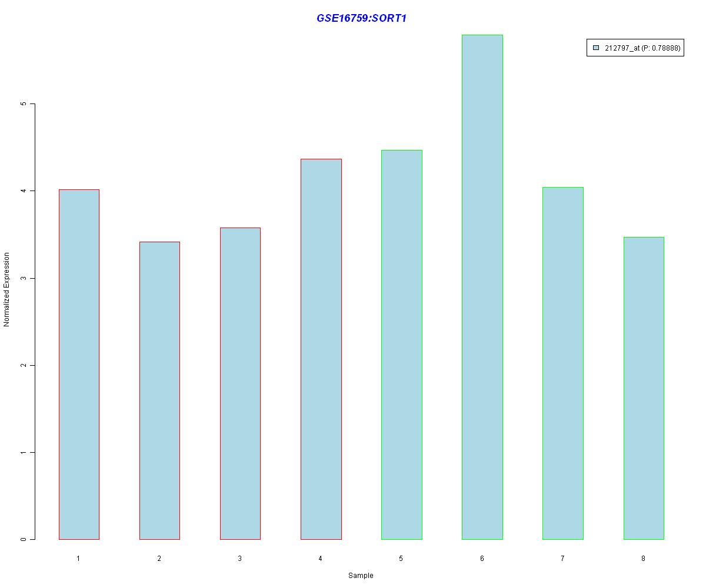The width and height of the screenshot is (706, 588).
Task: Click y-axis tick value 0
Action: [x=24, y=539]
